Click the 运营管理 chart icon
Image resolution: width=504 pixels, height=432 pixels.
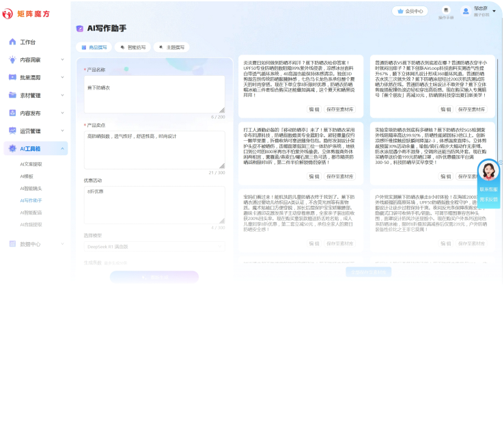pos(12,131)
